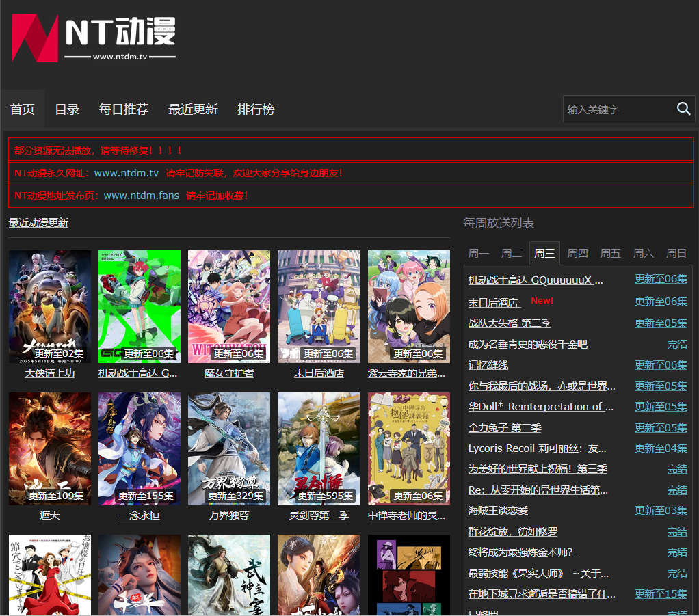
Task: Click the 魔女守护者 title below poster
Action: [x=228, y=373]
